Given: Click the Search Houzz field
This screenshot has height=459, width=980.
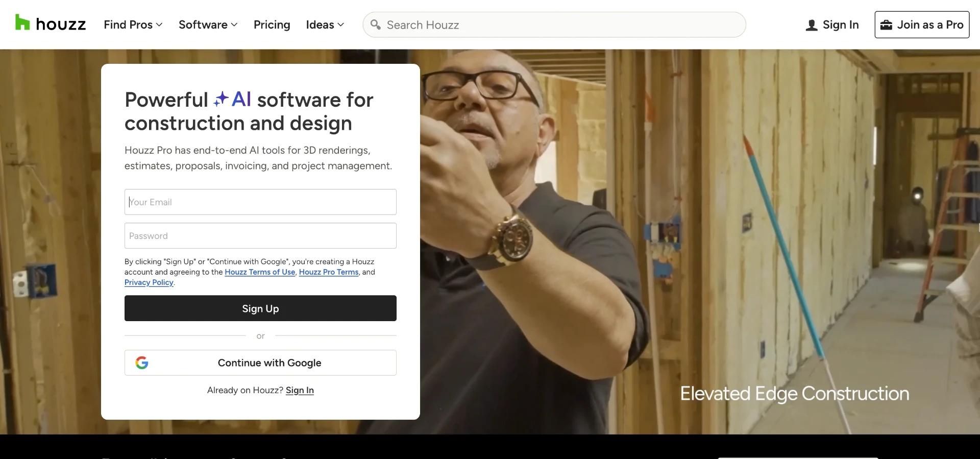Looking at the screenshot, I should (x=554, y=25).
